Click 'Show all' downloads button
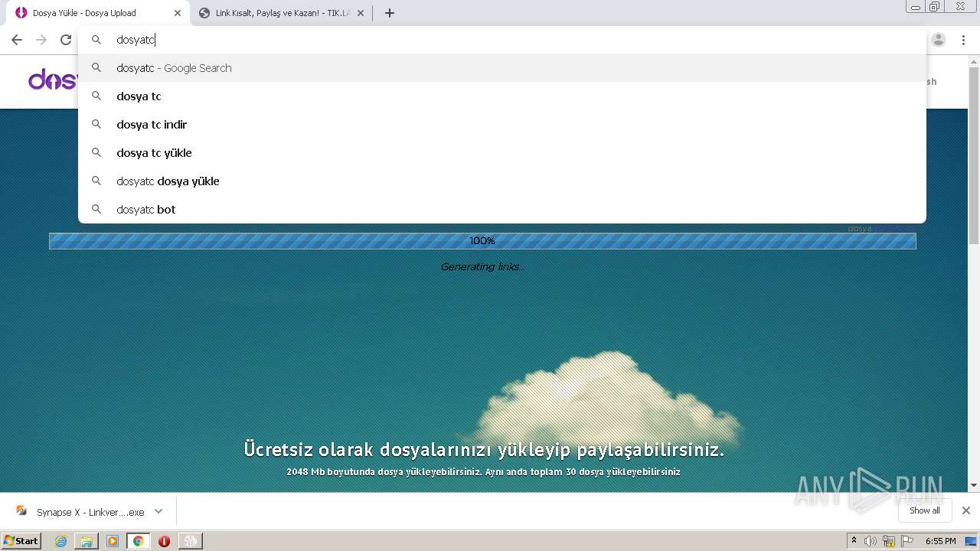The height and width of the screenshot is (551, 980). pos(924,510)
